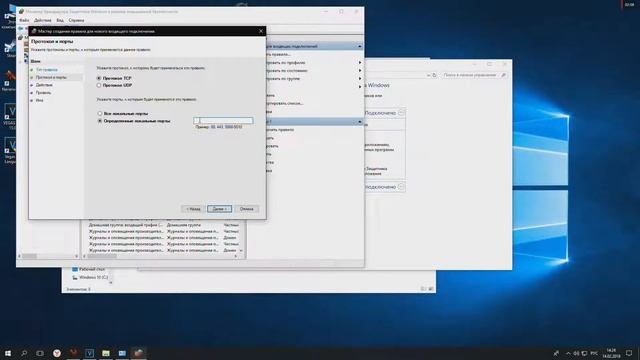Select 'Рабочий стол' in Explorer navigation pane
640x360 pixels.
[88, 269]
